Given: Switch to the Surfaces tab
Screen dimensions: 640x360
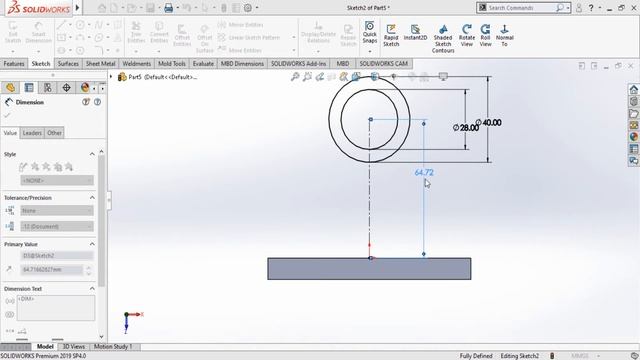Looking at the screenshot, I should pyautogui.click(x=68, y=64).
